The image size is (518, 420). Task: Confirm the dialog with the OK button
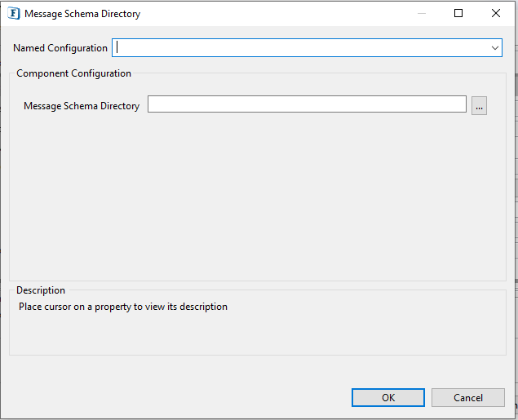[x=388, y=397]
